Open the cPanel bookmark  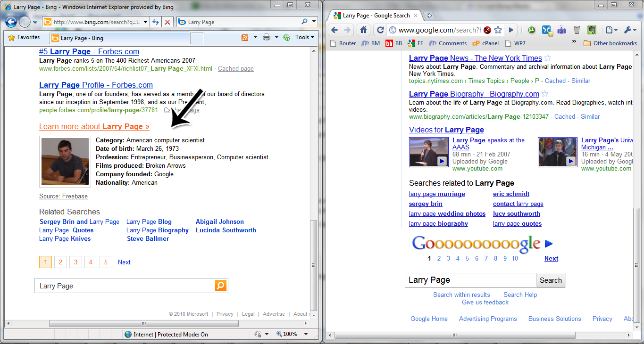coord(486,43)
